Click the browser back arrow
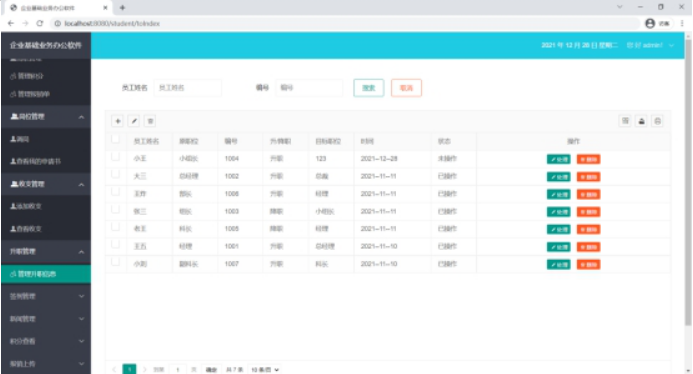Image resolution: width=693 pixels, height=374 pixels. [x=11, y=23]
